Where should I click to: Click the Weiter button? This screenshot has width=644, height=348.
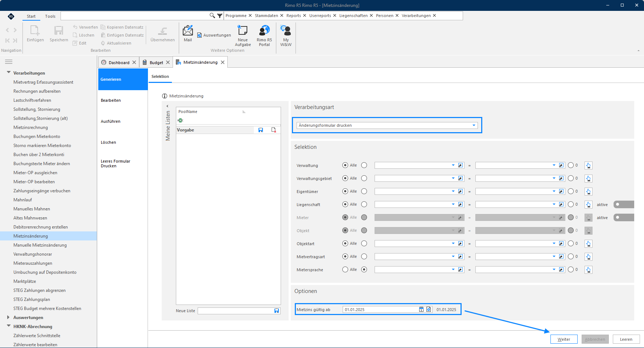coord(563,339)
